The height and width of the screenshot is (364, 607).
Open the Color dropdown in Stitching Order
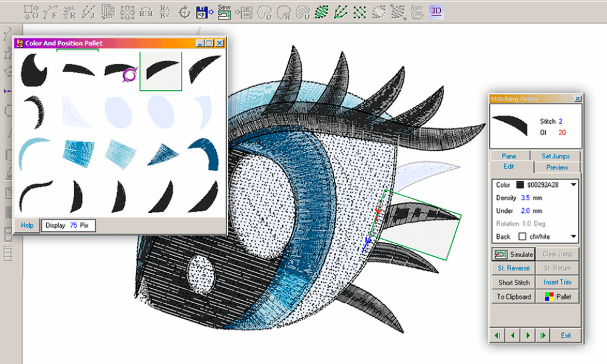(574, 185)
